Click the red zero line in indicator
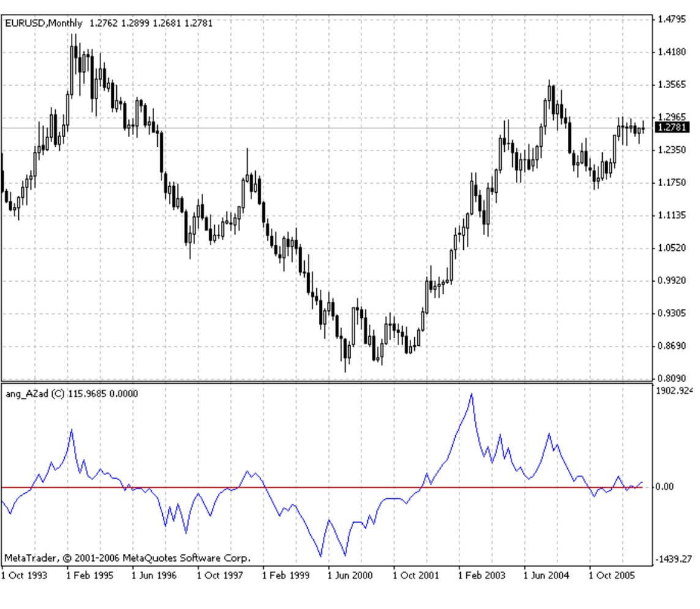This screenshot has height=609, width=700. (x=184, y=487)
